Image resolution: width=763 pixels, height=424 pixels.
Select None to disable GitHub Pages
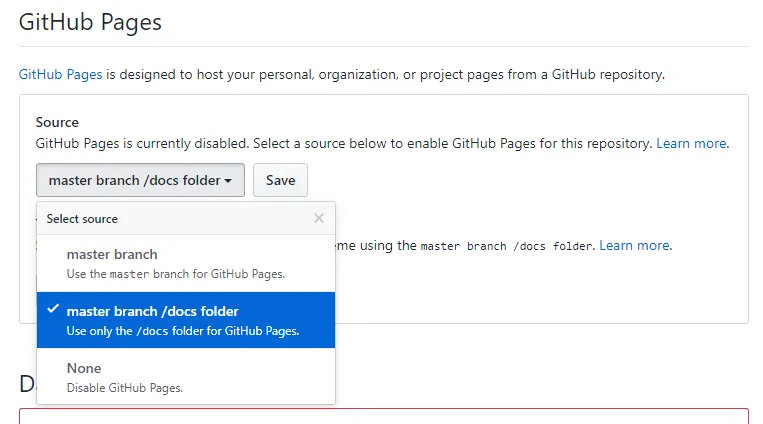coord(186,376)
